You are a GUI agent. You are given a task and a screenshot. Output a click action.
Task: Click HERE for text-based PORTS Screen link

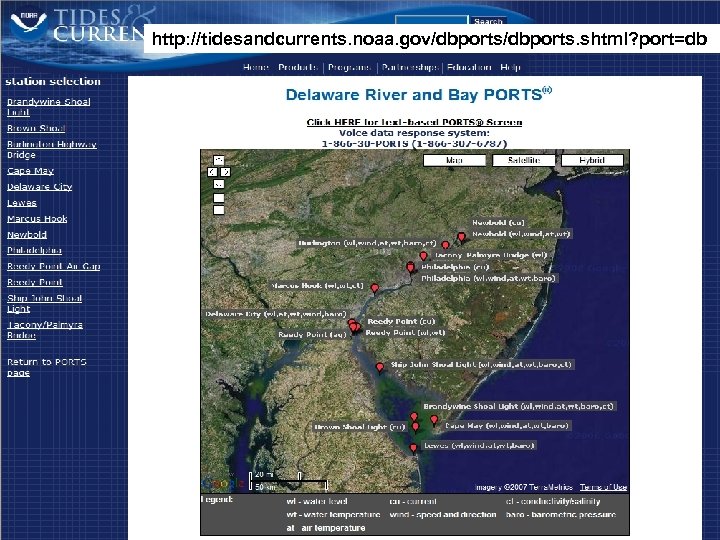[414, 122]
